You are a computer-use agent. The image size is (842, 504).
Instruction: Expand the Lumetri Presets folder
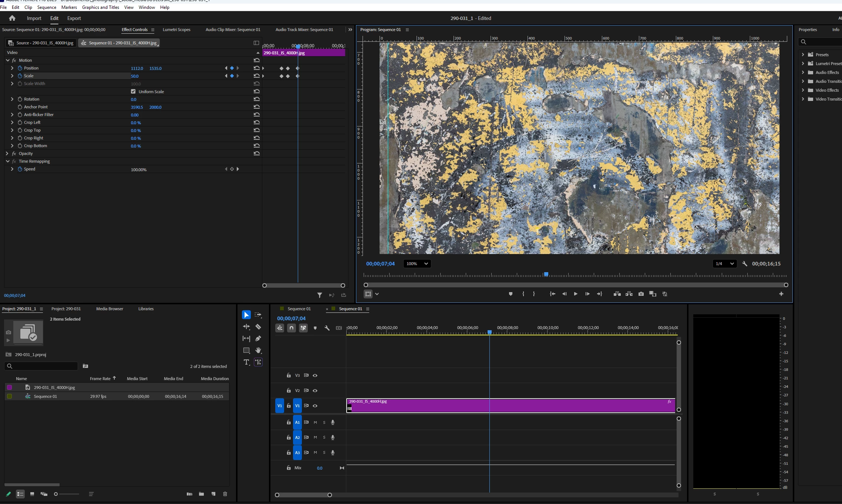point(803,64)
